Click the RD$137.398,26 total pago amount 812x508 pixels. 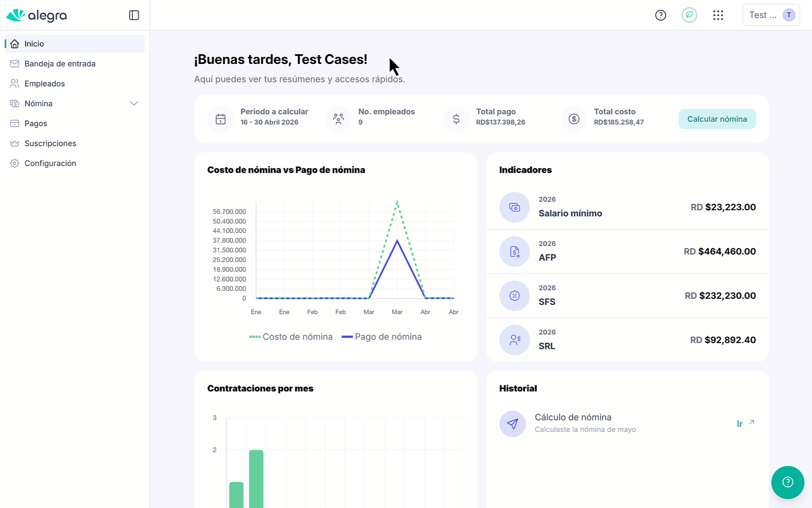coord(501,122)
